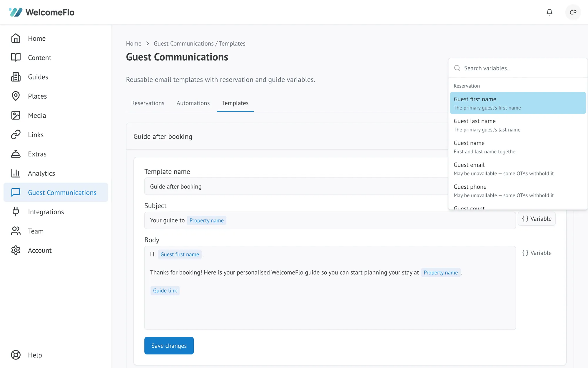Open Variable dropdown beside Body field

tap(537, 253)
